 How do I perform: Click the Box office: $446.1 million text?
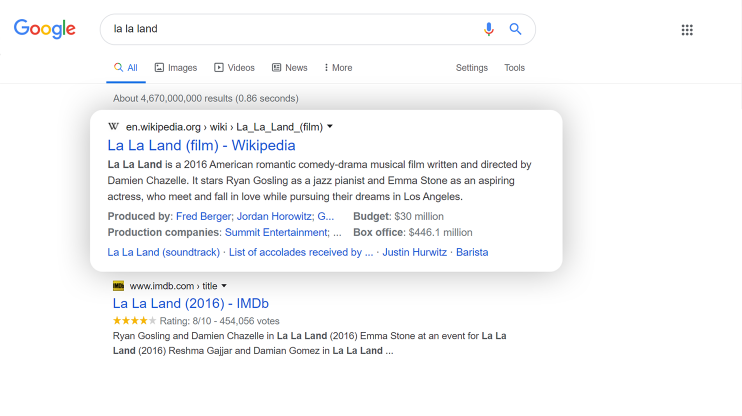(413, 232)
